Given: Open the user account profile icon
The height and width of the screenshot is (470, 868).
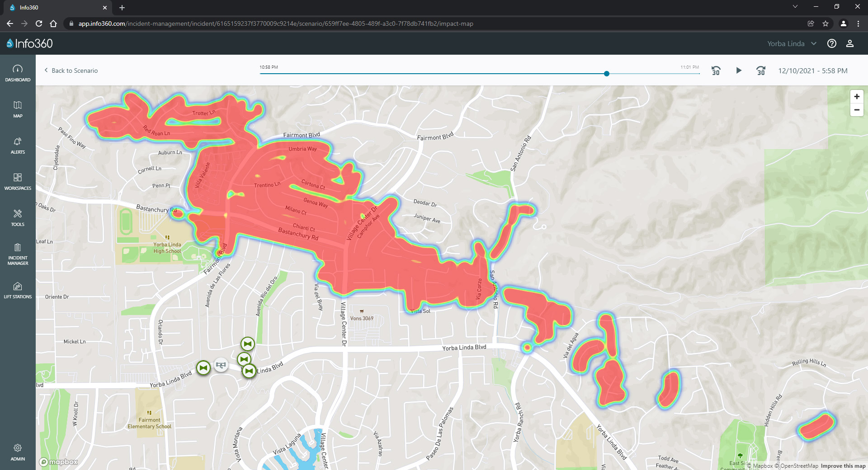Looking at the screenshot, I should point(849,43).
